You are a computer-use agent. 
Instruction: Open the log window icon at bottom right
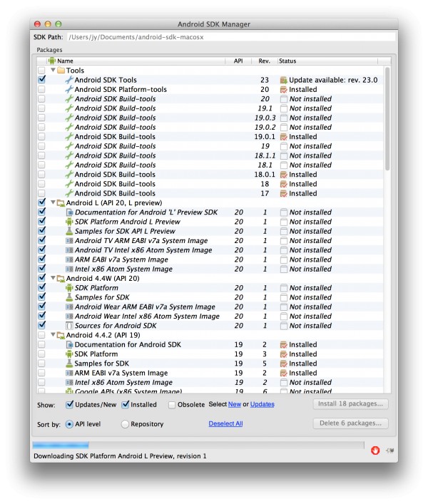click(x=389, y=451)
